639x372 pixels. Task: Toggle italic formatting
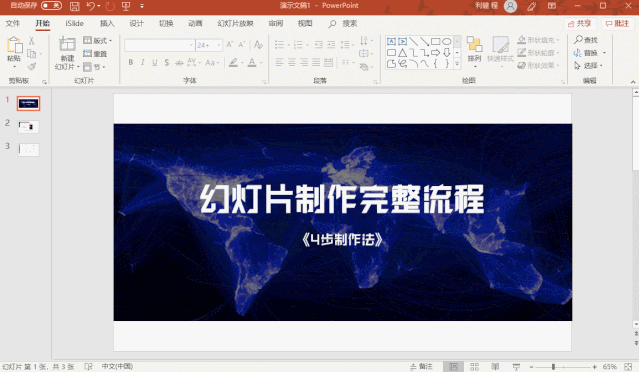tap(143, 62)
